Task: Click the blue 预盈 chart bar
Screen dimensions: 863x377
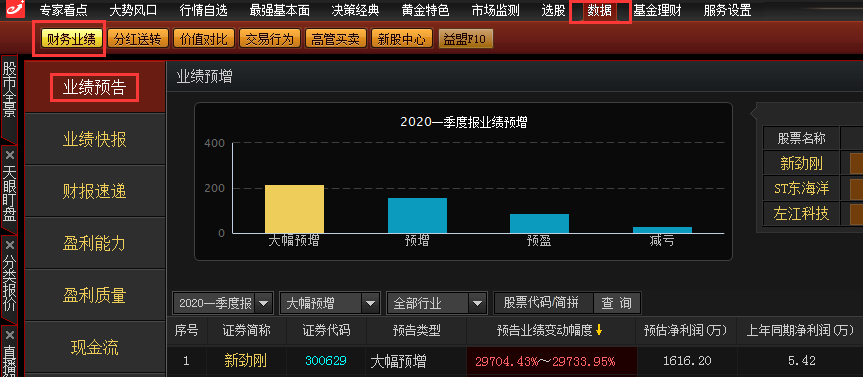Action: [539, 223]
